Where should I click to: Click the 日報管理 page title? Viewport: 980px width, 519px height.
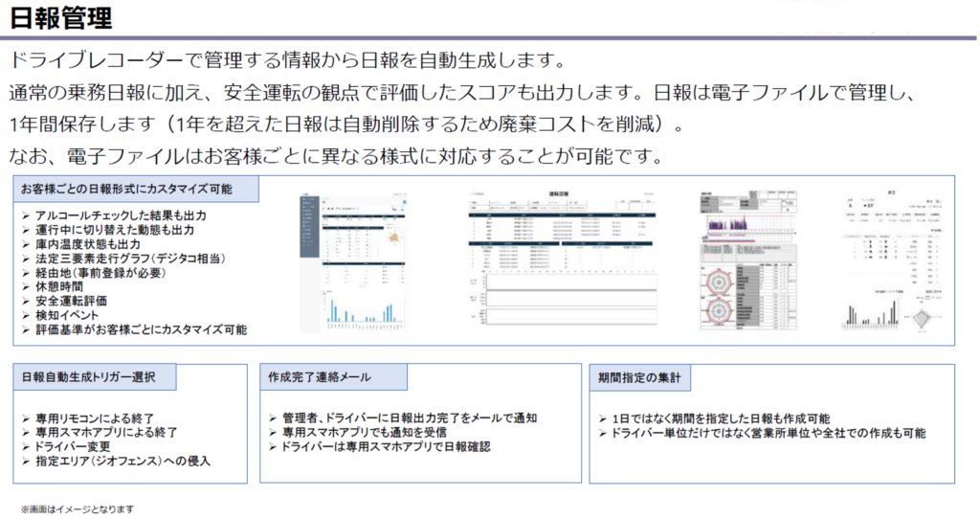pos(61,17)
